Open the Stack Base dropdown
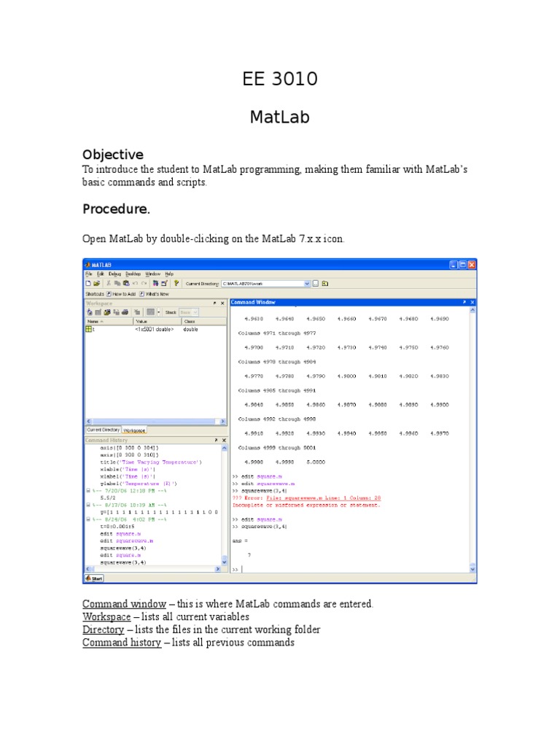 (189, 312)
